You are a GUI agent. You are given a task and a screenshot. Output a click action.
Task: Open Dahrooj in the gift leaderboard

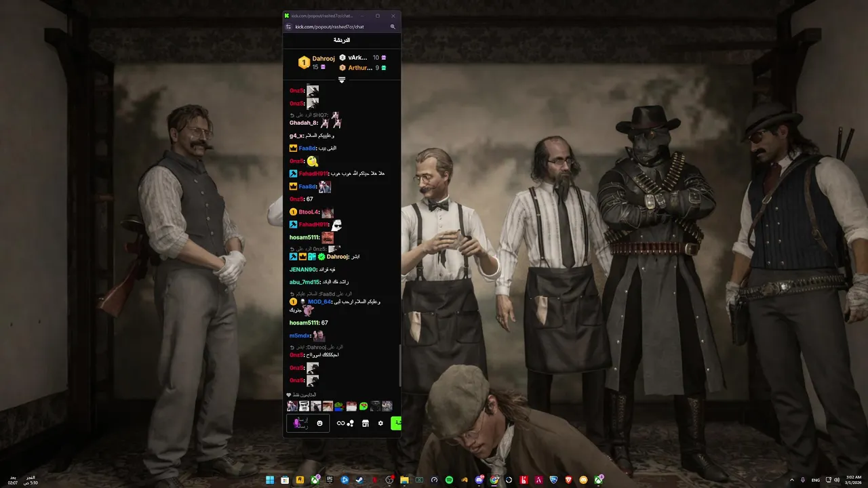click(x=323, y=59)
